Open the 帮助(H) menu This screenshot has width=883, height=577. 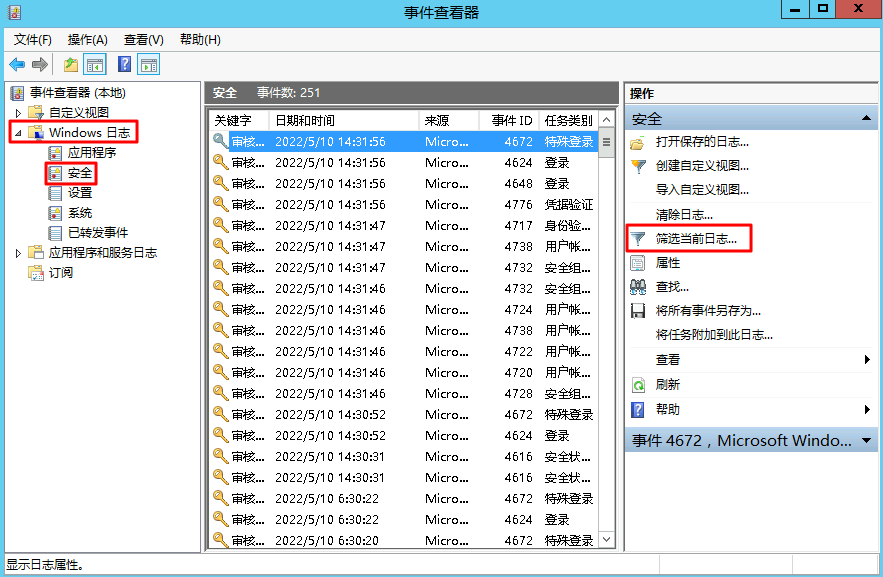coord(200,39)
